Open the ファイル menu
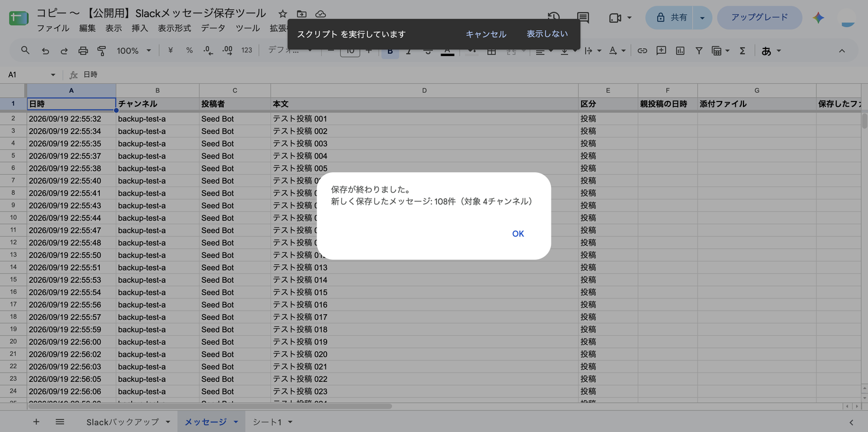This screenshot has height=432, width=868. [53, 28]
